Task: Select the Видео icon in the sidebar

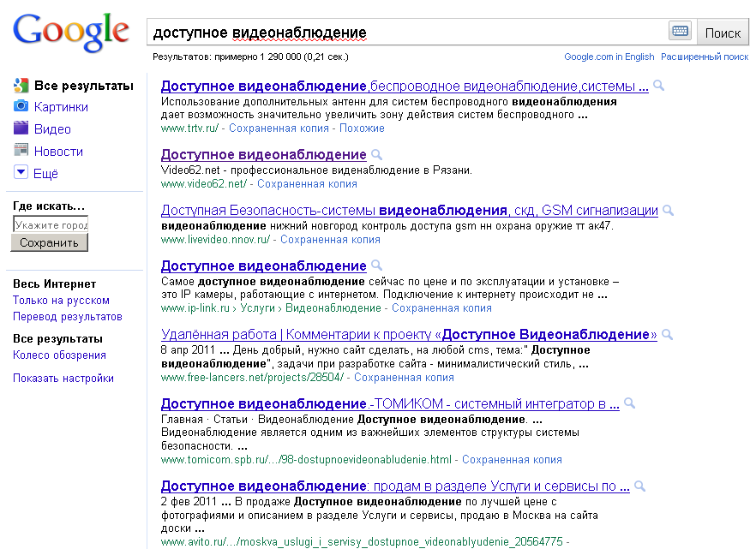Action: pyautogui.click(x=21, y=128)
